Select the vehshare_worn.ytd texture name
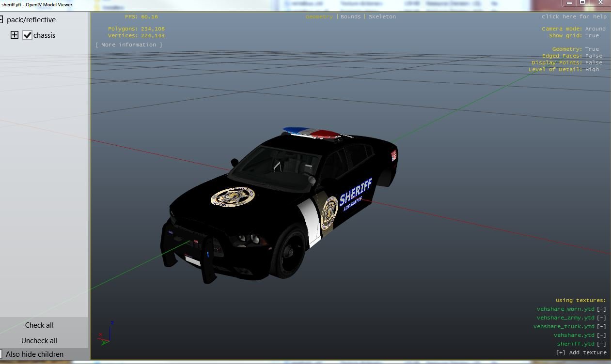 (565, 309)
